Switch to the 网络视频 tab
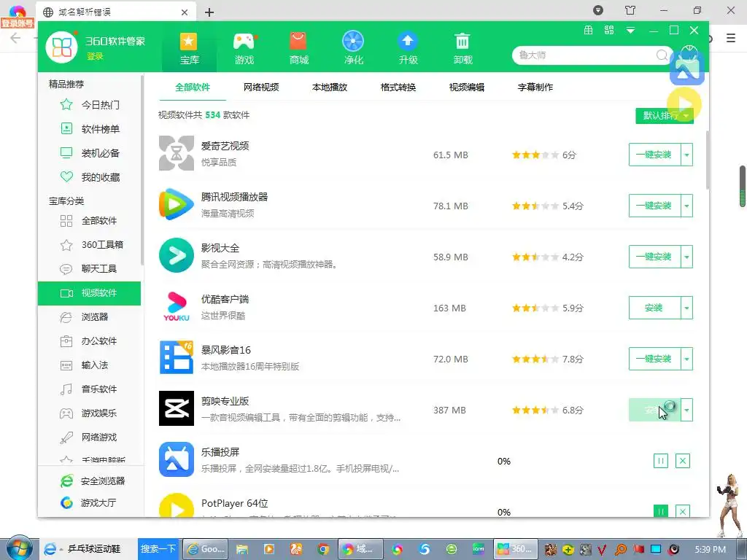 (261, 87)
